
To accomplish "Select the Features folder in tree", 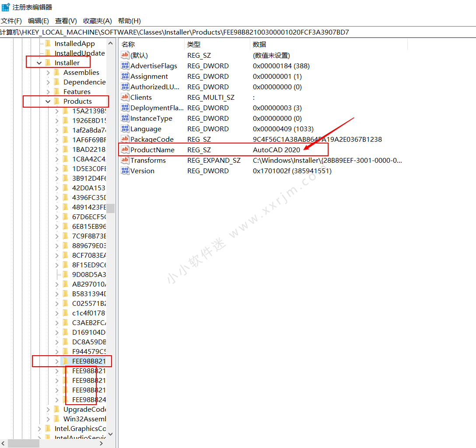I will coord(77,92).
